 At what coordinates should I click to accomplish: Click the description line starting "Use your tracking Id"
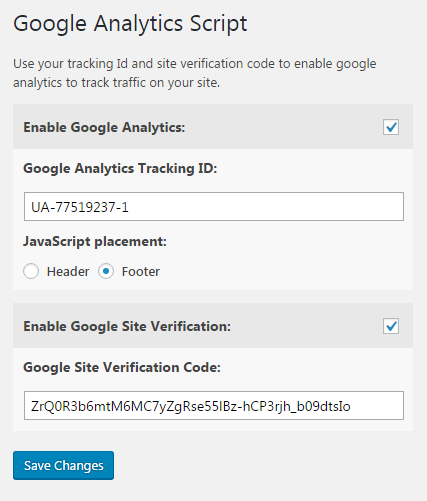[x=195, y=64]
